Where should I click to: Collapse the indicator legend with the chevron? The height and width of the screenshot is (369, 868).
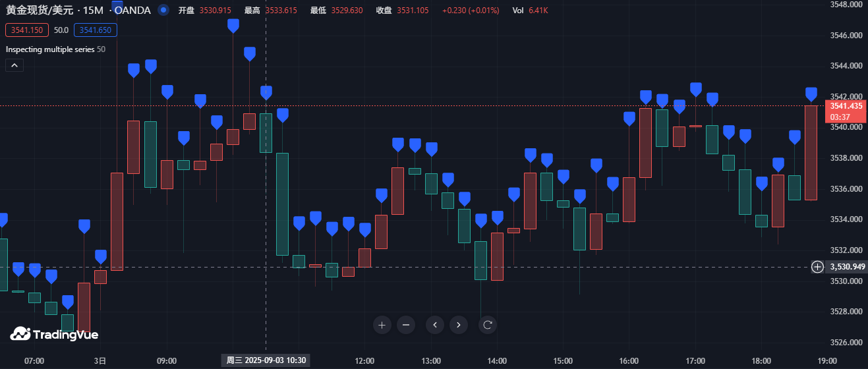tap(14, 65)
